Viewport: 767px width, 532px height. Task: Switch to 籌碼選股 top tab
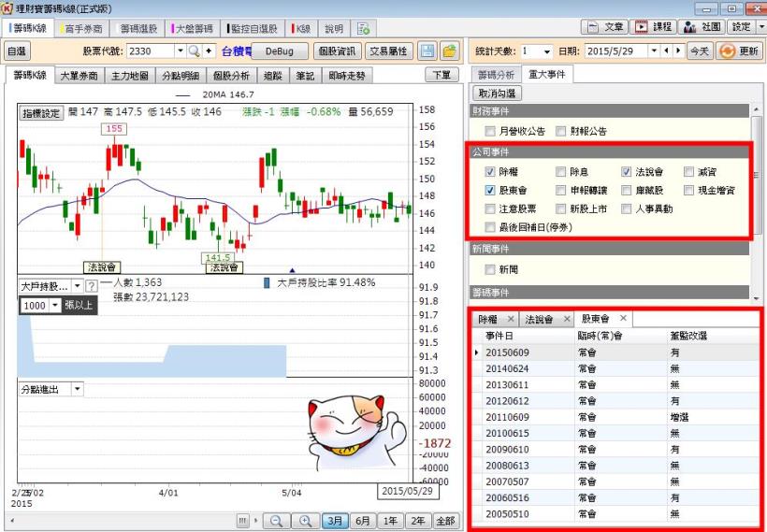137,29
